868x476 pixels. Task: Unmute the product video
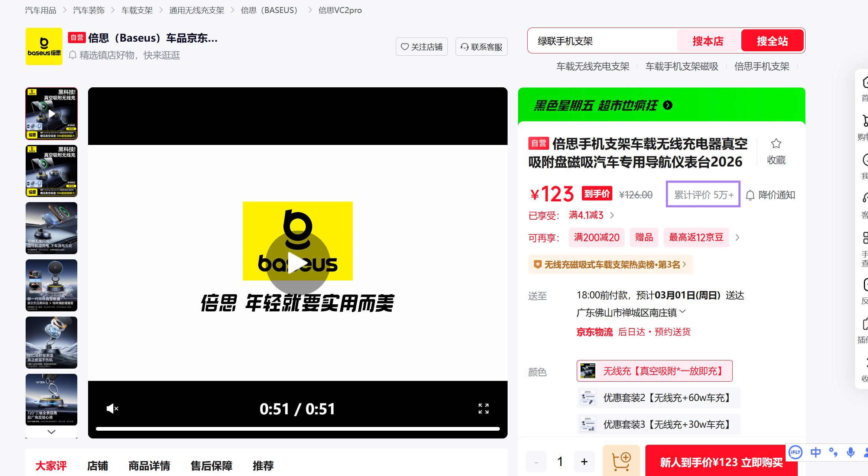click(112, 409)
